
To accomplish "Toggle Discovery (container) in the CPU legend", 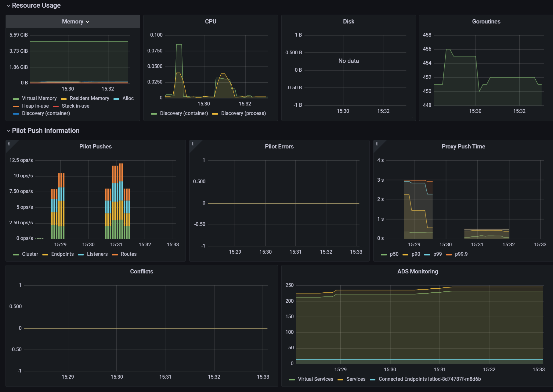I will (184, 113).
